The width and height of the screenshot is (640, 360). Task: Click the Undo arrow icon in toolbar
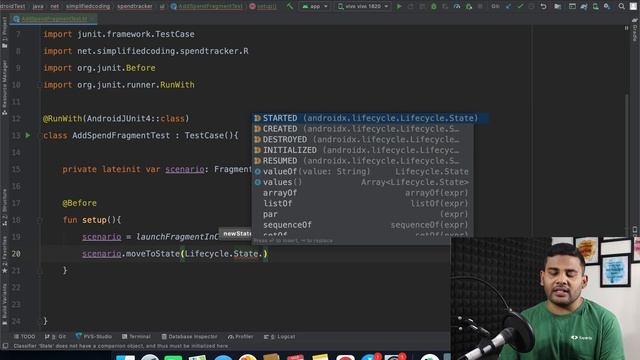[x=543, y=6]
